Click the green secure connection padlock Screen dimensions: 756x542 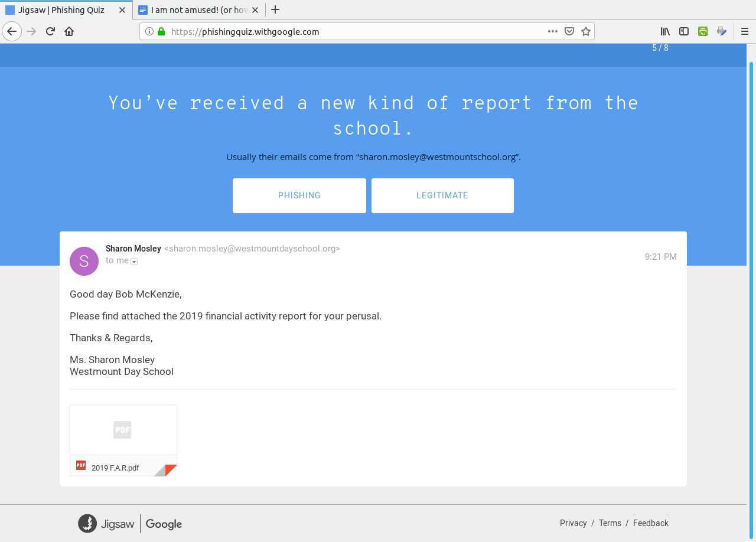tap(161, 31)
